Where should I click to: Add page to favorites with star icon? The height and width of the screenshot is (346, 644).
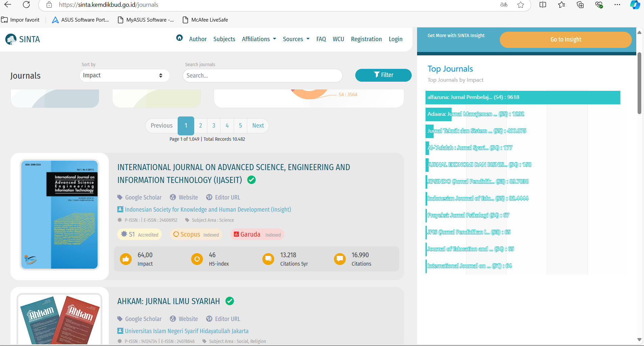pyautogui.click(x=521, y=5)
